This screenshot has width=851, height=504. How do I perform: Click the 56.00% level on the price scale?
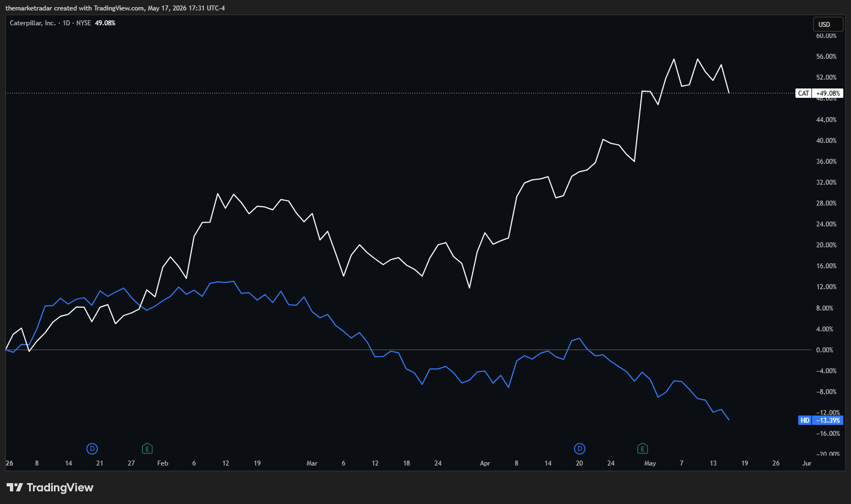click(x=826, y=57)
